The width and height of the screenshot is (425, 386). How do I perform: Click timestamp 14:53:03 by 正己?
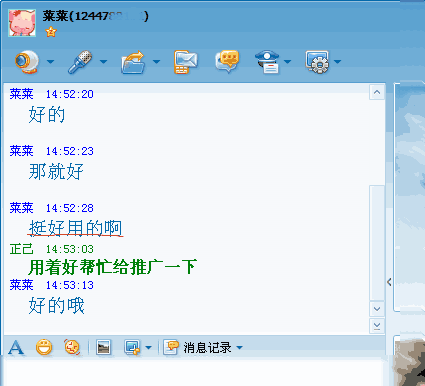(70, 249)
